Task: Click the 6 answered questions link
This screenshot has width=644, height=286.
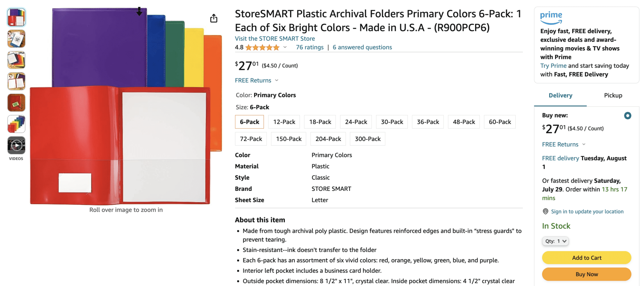Action: [x=362, y=47]
